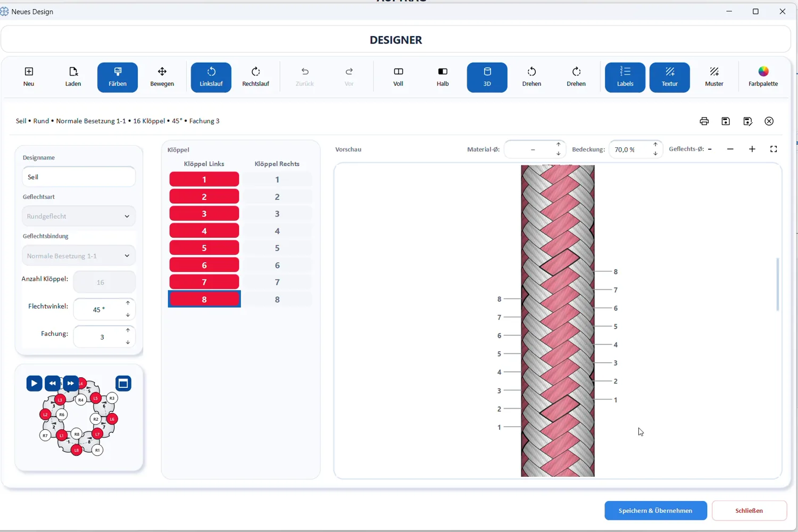Viewport: 798px width, 532px height.
Task: Select red Klöppel Links 1 swatch
Action: [204, 179]
